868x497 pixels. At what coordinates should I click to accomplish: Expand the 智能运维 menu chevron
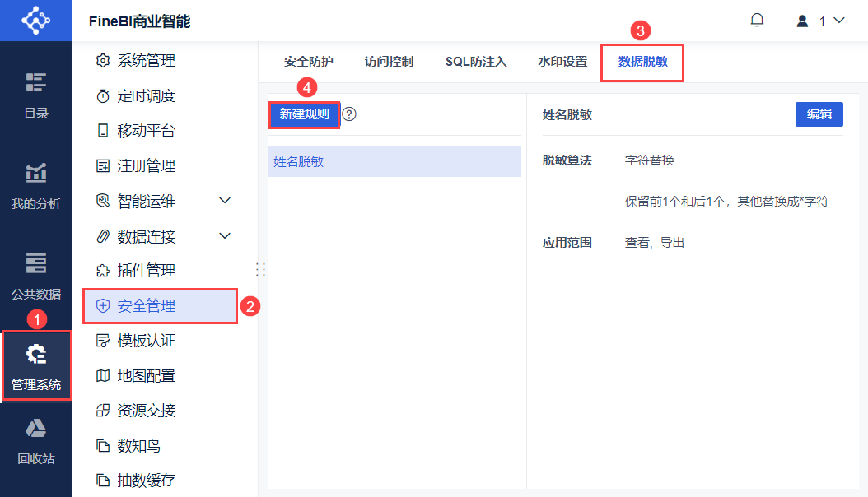click(x=224, y=201)
